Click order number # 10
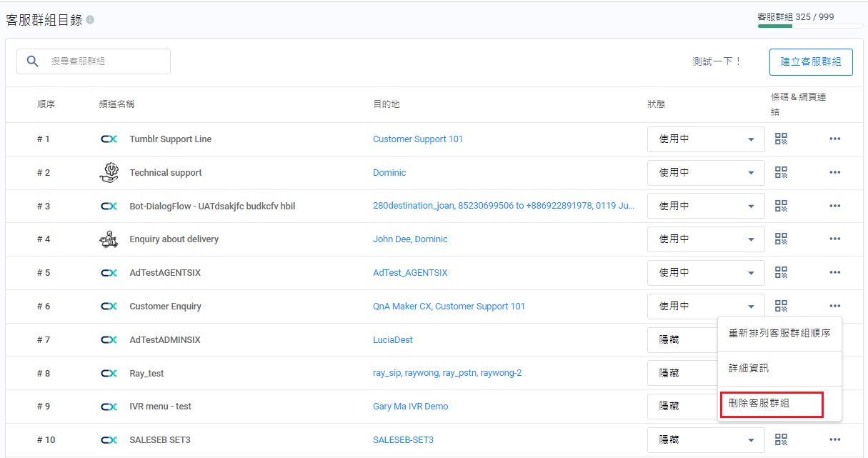Image resolution: width=868 pixels, height=458 pixels. click(46, 439)
